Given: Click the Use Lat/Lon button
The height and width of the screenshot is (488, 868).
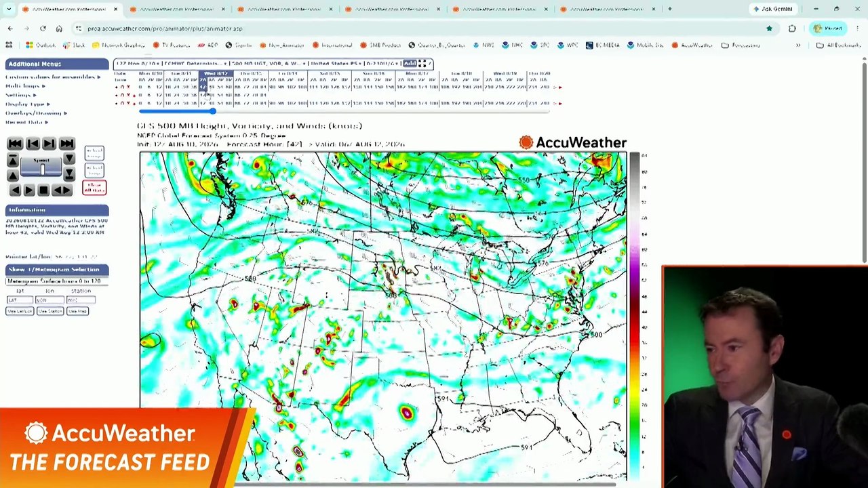Looking at the screenshot, I should click(20, 311).
